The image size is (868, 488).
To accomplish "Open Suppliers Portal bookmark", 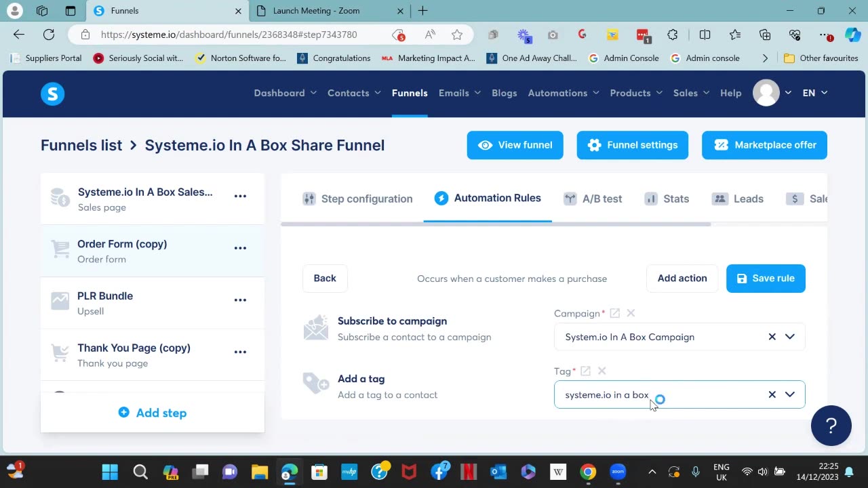I will point(46,58).
